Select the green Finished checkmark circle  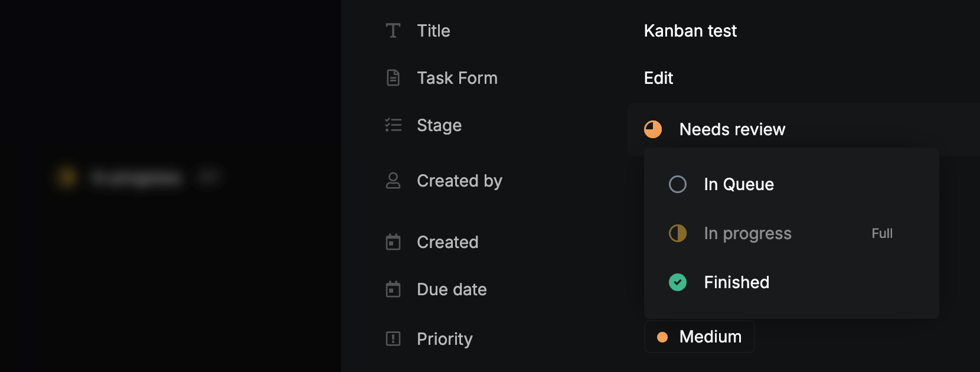pos(678,282)
